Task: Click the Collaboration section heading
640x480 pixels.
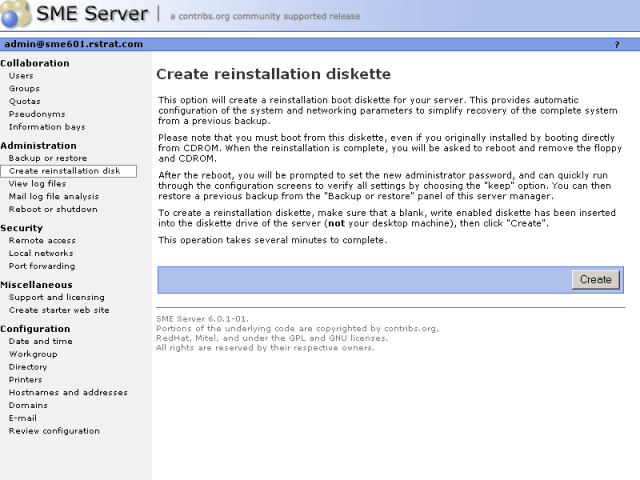Action: point(35,63)
